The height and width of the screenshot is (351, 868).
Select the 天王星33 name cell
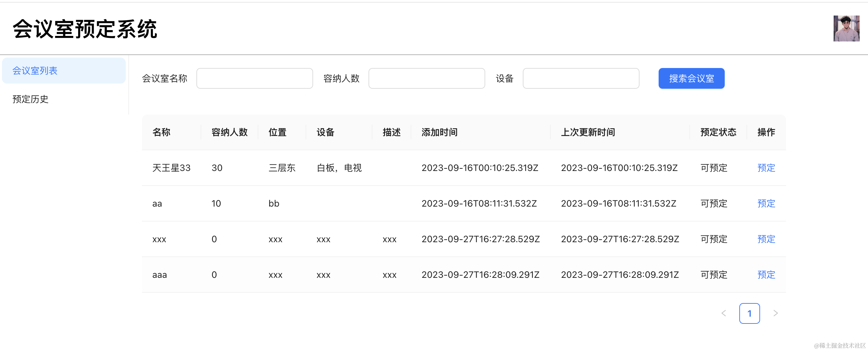pos(171,168)
